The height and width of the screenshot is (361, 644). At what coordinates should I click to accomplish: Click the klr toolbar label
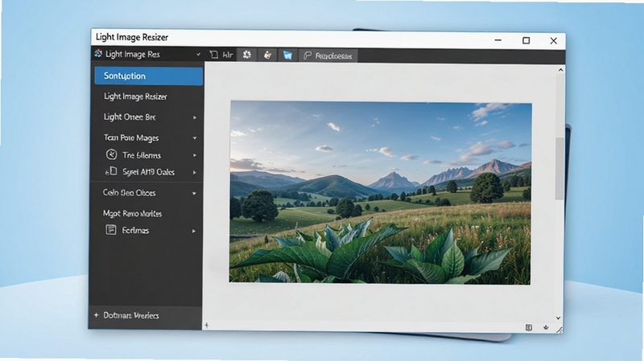point(228,55)
